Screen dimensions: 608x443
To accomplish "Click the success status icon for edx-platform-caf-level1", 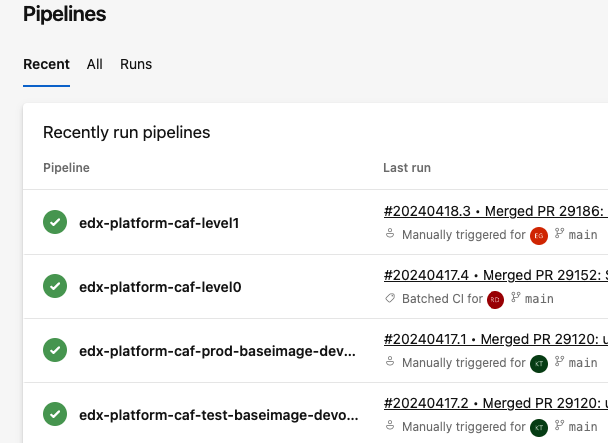I will point(55,223).
